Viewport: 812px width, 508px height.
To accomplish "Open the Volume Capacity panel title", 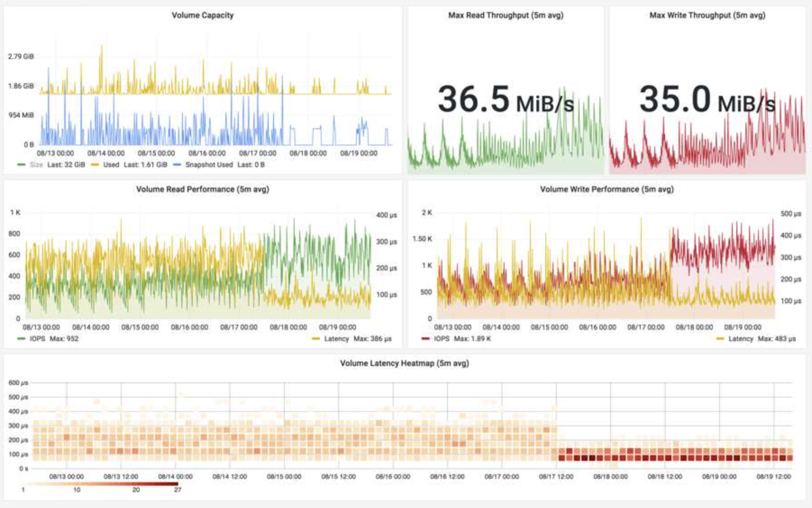I will [202, 15].
